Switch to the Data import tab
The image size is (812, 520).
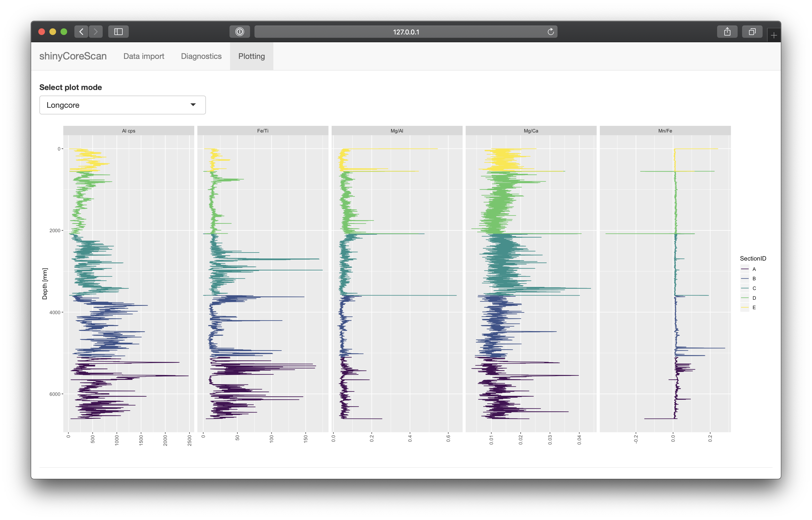click(x=144, y=56)
